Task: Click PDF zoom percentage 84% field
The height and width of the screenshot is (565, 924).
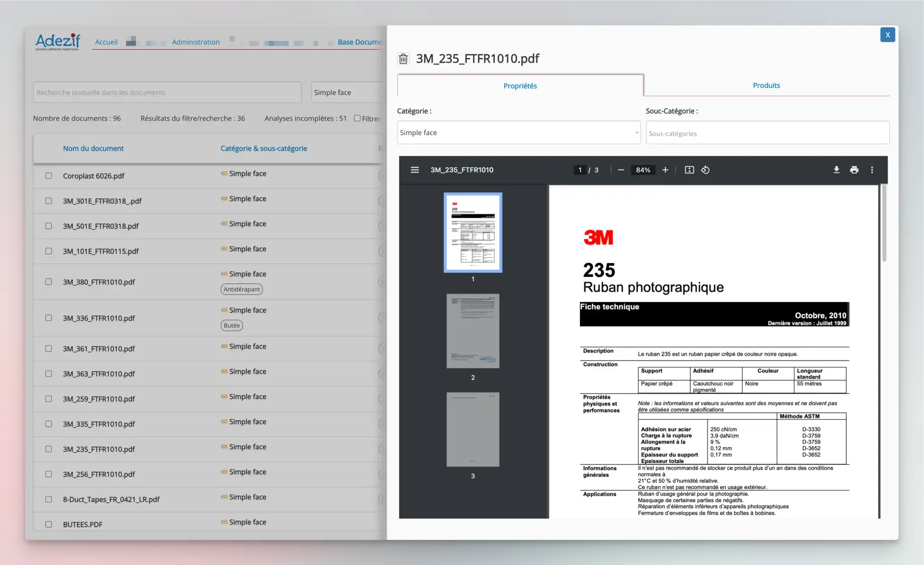Action: [x=643, y=170]
